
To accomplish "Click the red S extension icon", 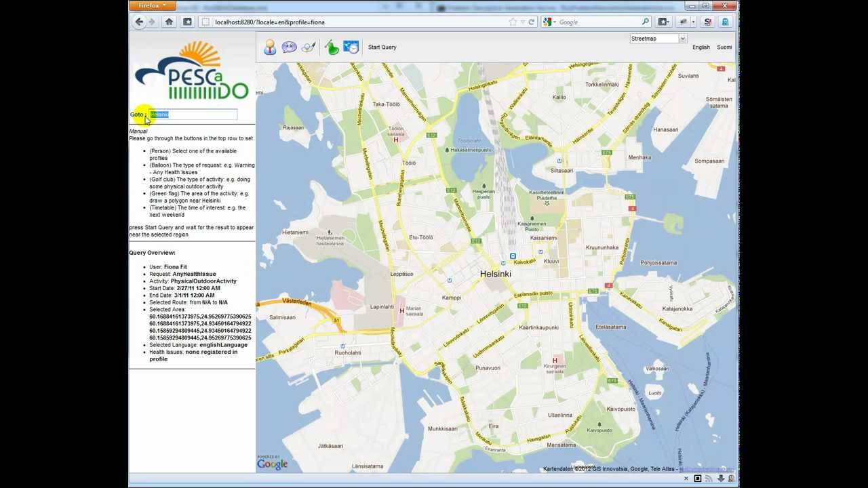I will [x=708, y=22].
